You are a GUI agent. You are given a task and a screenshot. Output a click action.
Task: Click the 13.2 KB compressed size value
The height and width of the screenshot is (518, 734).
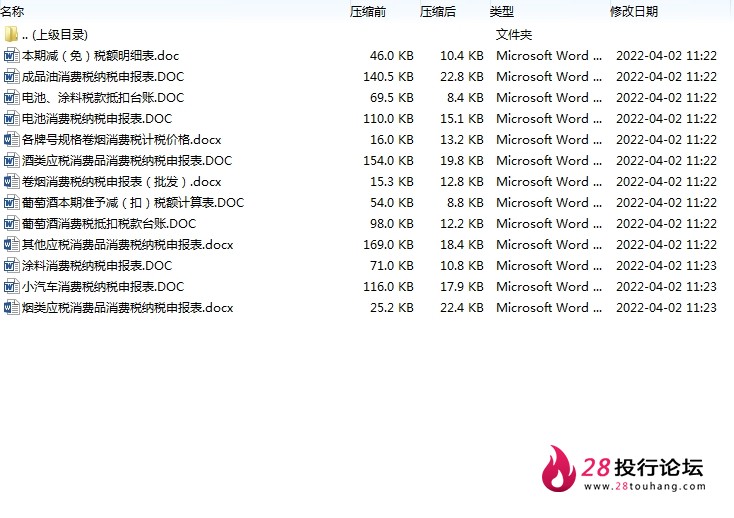click(x=462, y=140)
